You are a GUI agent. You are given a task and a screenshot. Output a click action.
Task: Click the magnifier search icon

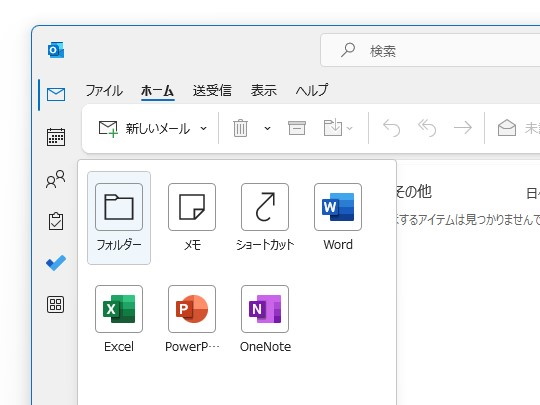pos(348,50)
